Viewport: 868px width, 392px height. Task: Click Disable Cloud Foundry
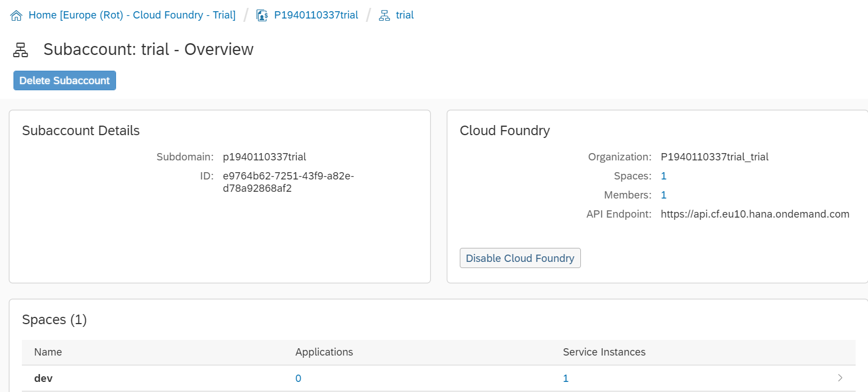[520, 258]
